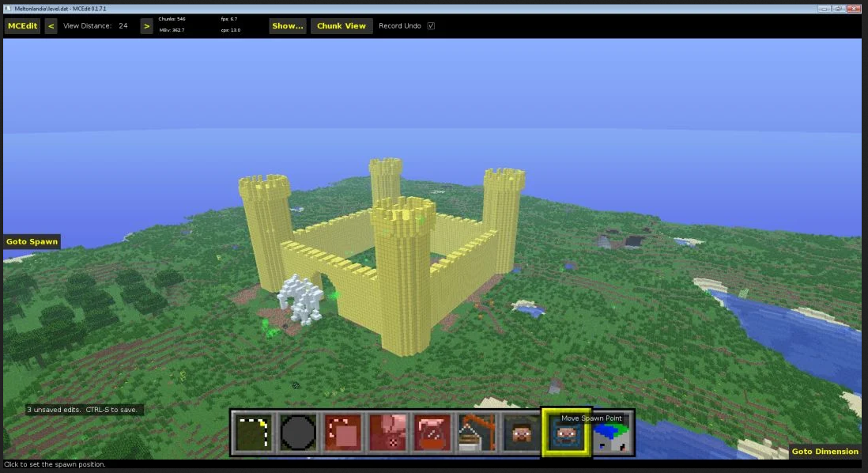This screenshot has height=473, width=868.
Task: Open the MCEdit main menu
Action: coord(23,26)
